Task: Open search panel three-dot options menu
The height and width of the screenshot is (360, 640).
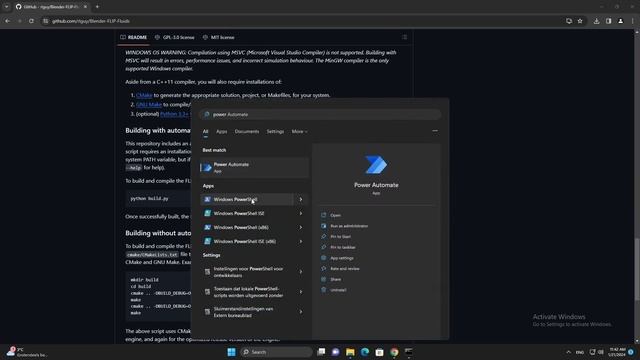Action: pyautogui.click(x=435, y=131)
